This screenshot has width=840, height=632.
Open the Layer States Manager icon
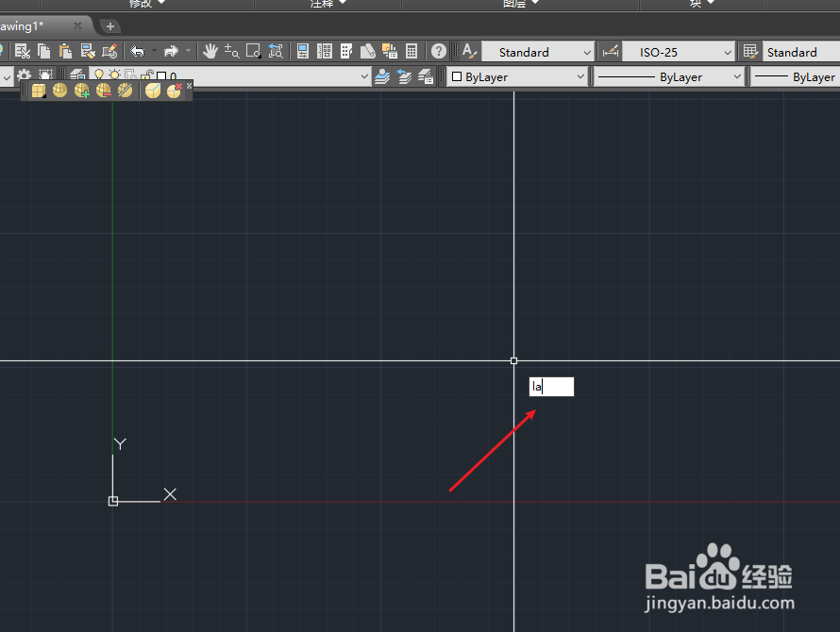426,77
